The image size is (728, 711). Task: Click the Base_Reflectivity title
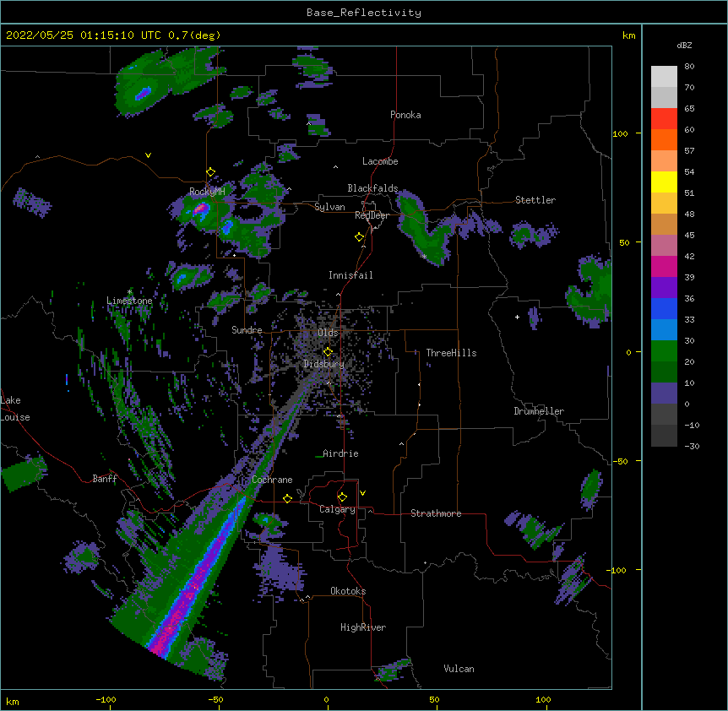pyautogui.click(x=364, y=13)
